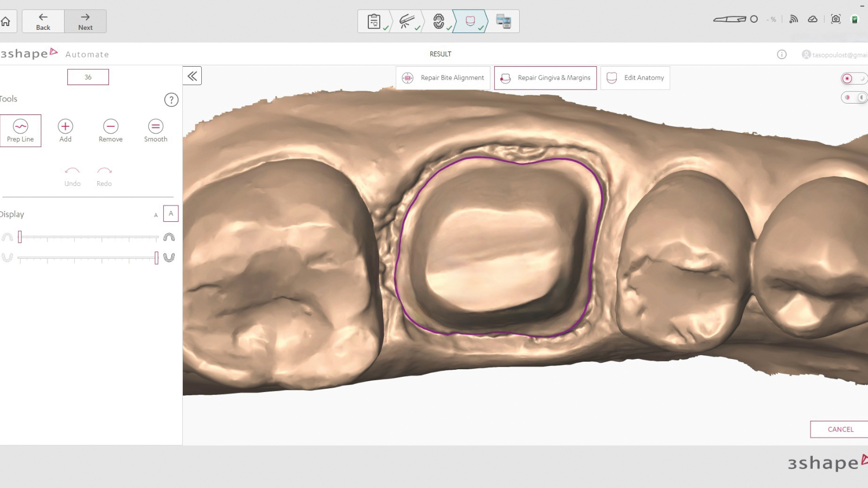Open the order form workflow step
The width and height of the screenshot is (868, 488).
coord(374,21)
